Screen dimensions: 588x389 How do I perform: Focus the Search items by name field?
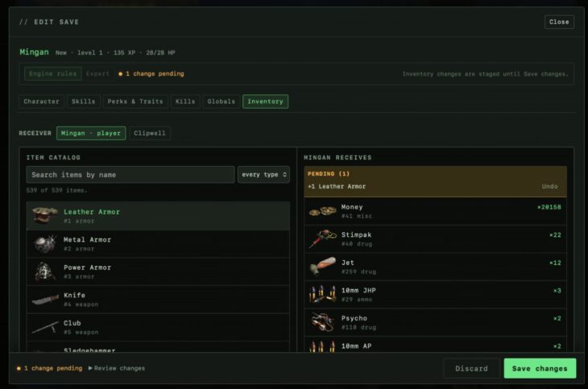(x=130, y=175)
